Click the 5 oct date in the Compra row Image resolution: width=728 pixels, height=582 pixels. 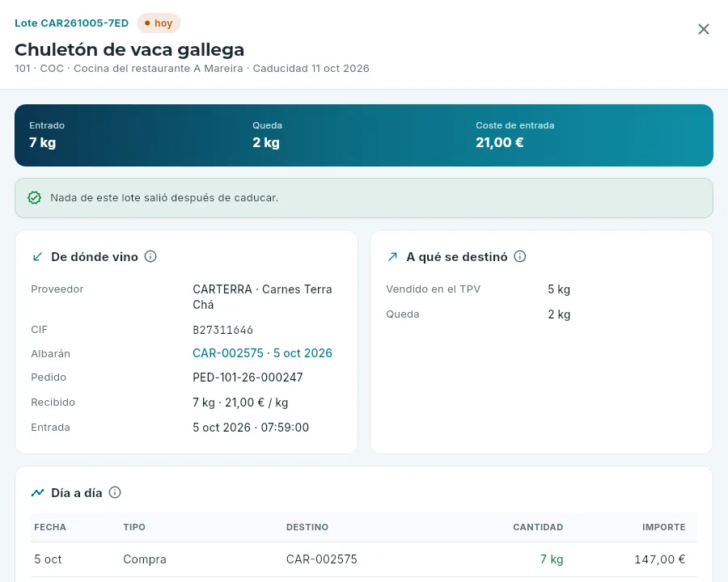(x=48, y=559)
